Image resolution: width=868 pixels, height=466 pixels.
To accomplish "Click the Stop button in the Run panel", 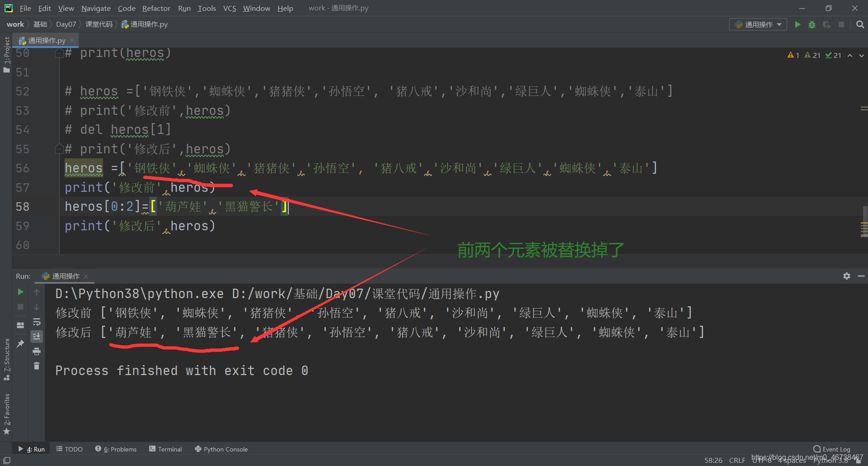I will (x=20, y=307).
